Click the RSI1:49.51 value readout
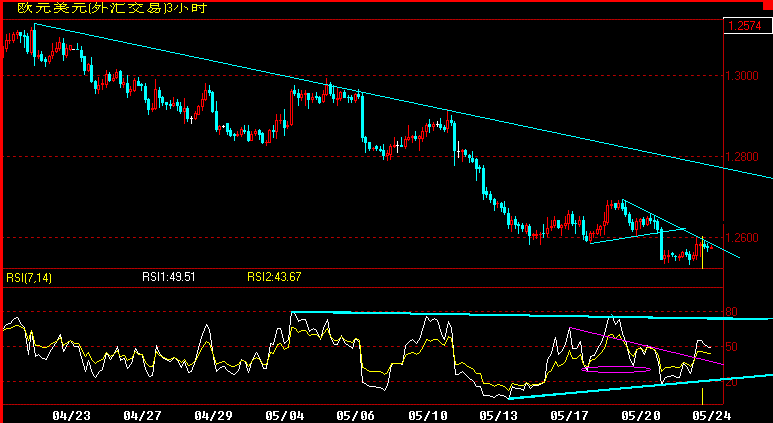The height and width of the screenshot is (423, 773). [x=169, y=277]
